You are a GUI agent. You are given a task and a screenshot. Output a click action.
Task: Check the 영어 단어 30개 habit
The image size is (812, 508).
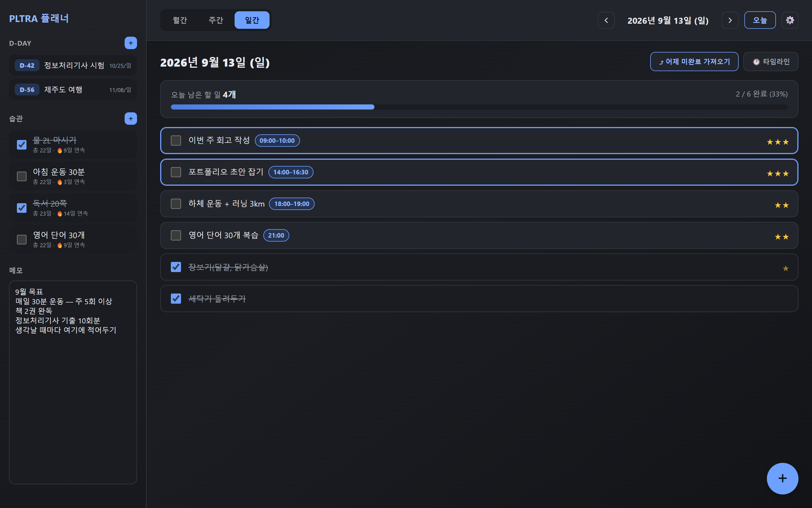tap(22, 240)
